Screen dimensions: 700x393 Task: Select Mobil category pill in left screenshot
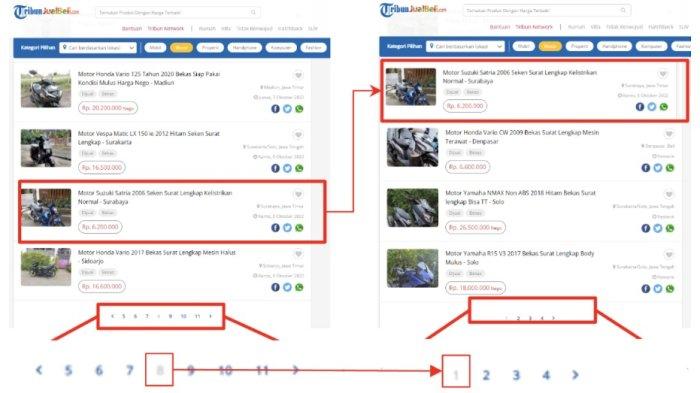tap(155, 47)
